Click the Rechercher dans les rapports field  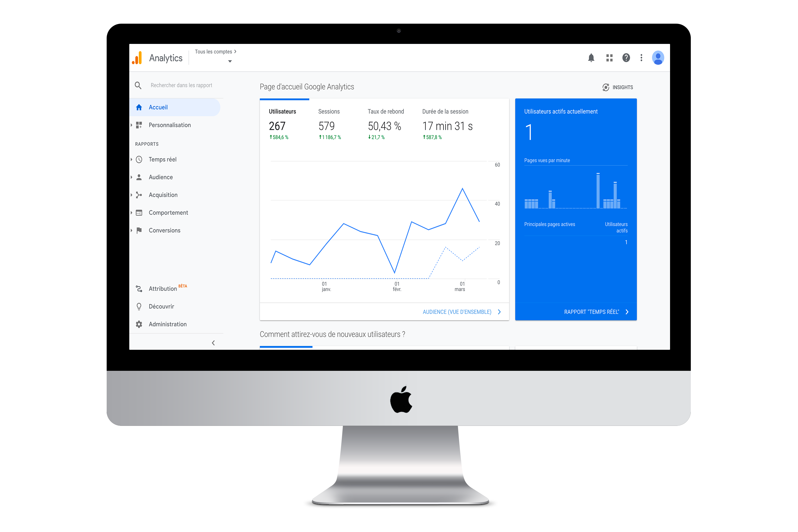pyautogui.click(x=182, y=85)
